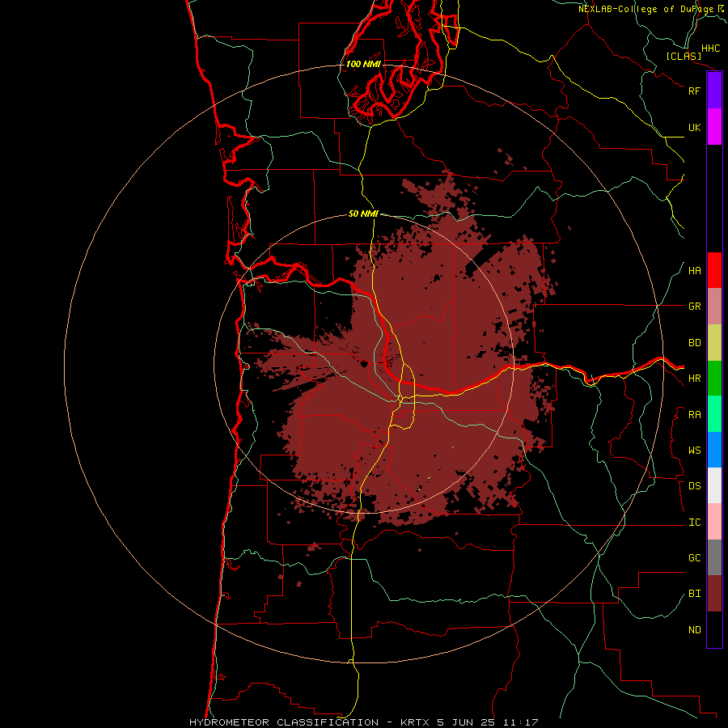Click the 100 NMI range ring label

pyautogui.click(x=363, y=64)
